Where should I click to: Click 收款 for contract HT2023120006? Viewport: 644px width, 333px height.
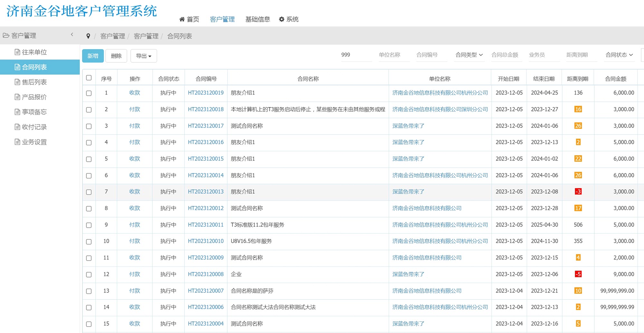tap(135, 307)
